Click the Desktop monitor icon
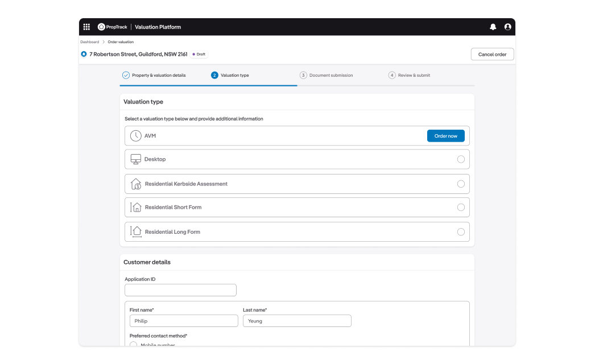Screen dimensions: 595x364 [x=135, y=159]
